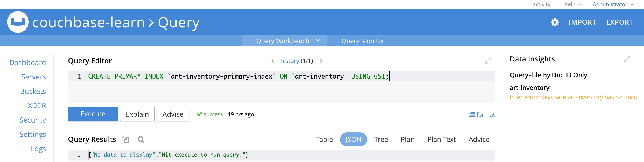The width and height of the screenshot is (644, 162).
Task: Open the Plan Text results view
Action: pos(441,139)
